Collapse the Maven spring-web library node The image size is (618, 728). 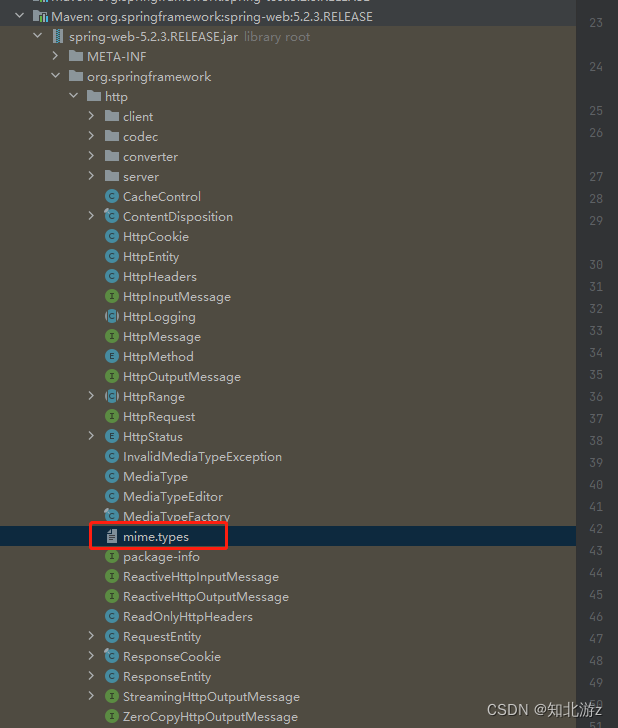pos(20,16)
